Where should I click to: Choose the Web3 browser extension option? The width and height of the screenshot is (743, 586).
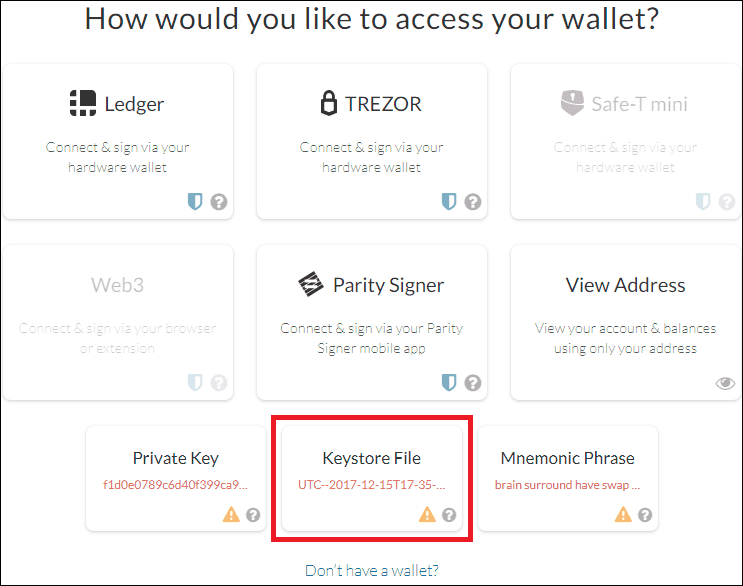pyautogui.click(x=118, y=322)
